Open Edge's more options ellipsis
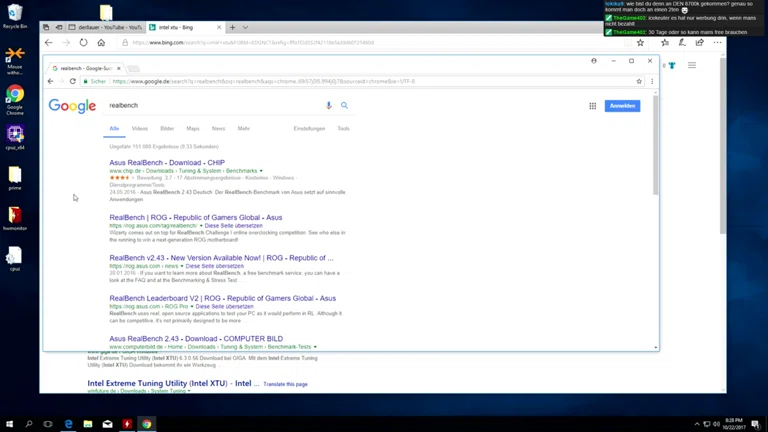 pos(717,43)
